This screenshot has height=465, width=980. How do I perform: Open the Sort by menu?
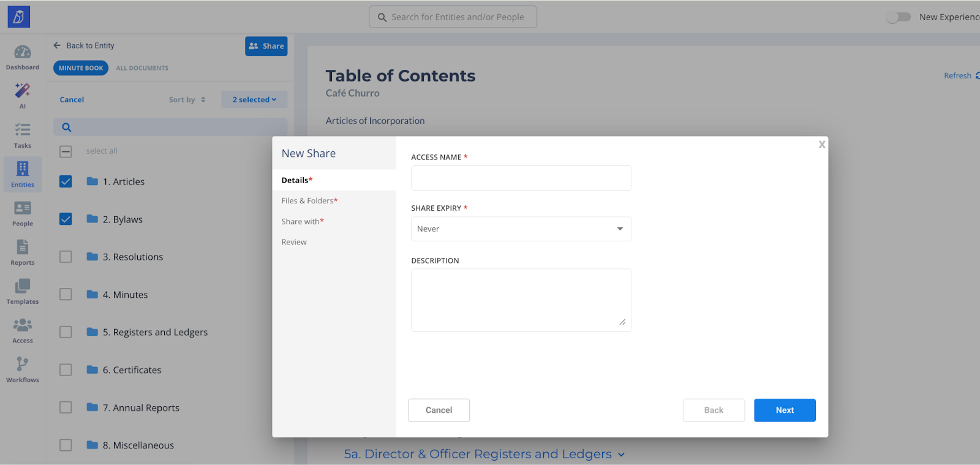tap(187, 100)
